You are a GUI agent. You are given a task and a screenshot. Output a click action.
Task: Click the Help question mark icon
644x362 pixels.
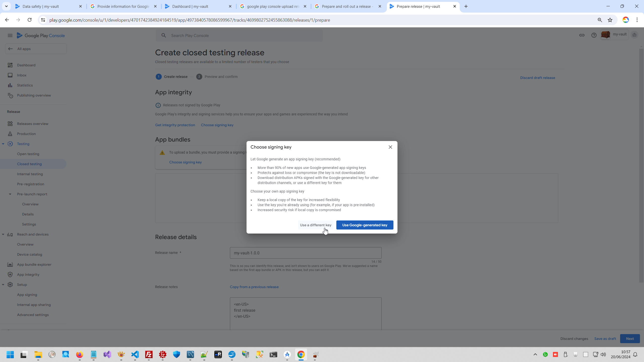[594, 35]
